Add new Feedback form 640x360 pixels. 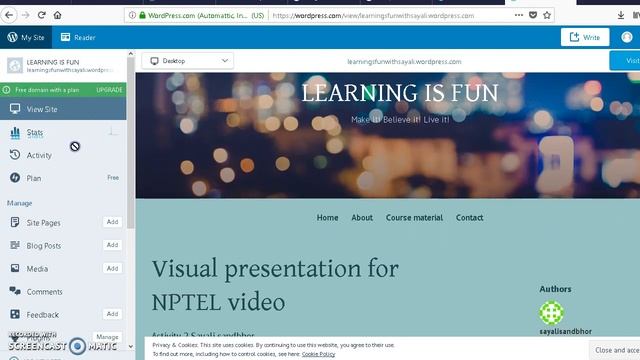click(112, 314)
